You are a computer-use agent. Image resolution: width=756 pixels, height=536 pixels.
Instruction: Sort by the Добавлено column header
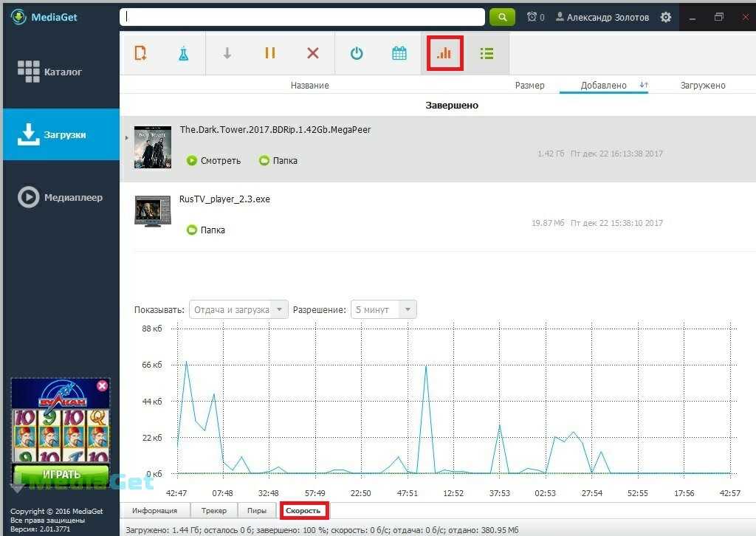point(603,86)
